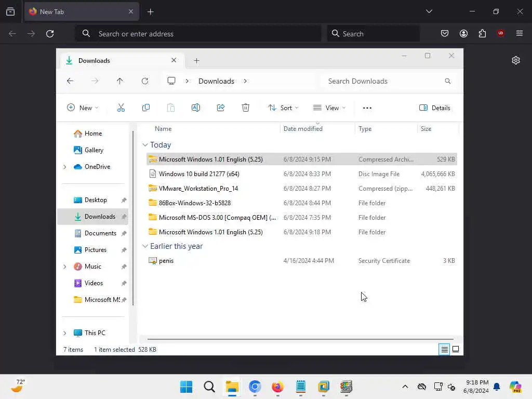Refresh the Downloads folder view
Image resolution: width=532 pixels, height=399 pixels.
[x=145, y=81]
